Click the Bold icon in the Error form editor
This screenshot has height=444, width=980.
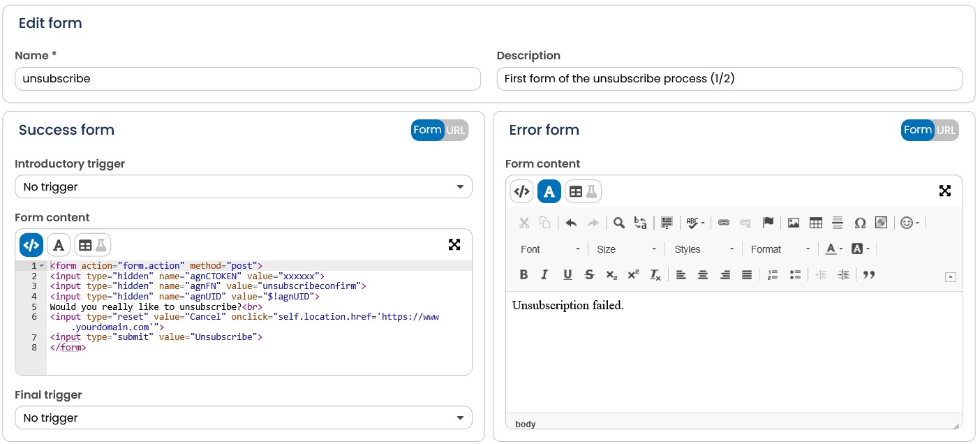(524, 275)
